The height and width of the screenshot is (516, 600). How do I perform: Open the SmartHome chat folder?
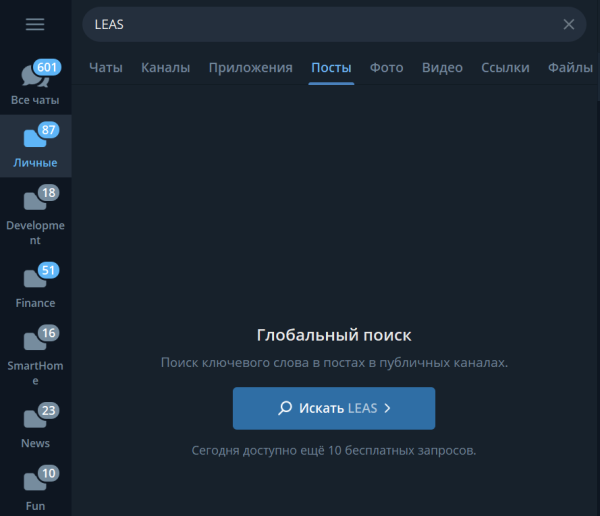35,355
